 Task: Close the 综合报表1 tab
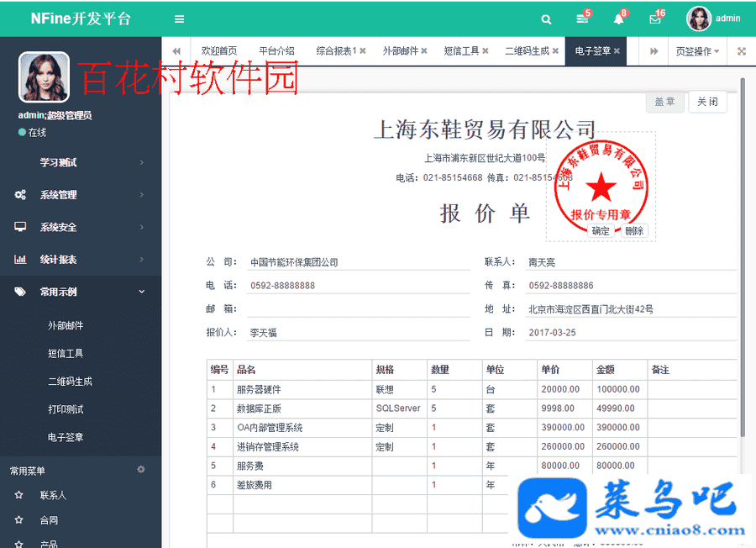tap(362, 51)
